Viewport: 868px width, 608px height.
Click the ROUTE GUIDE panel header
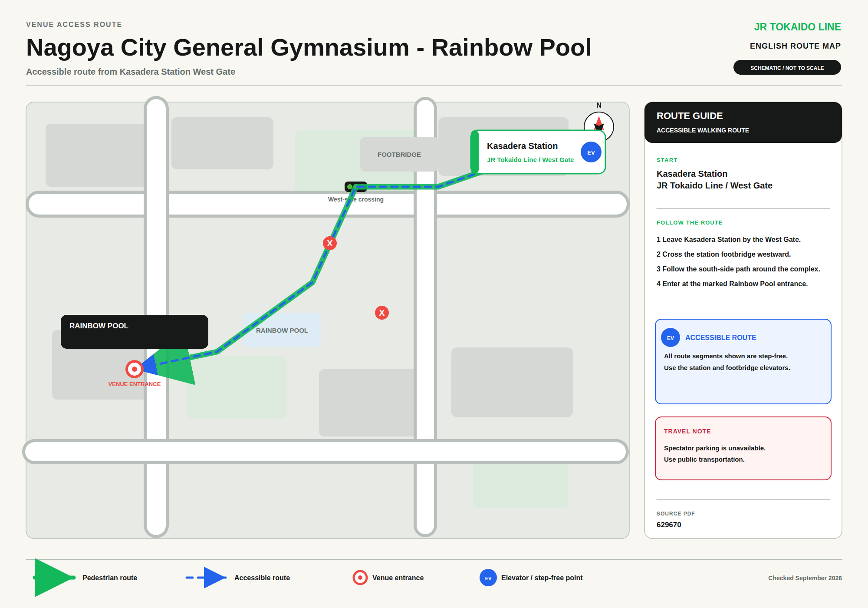click(x=743, y=122)
